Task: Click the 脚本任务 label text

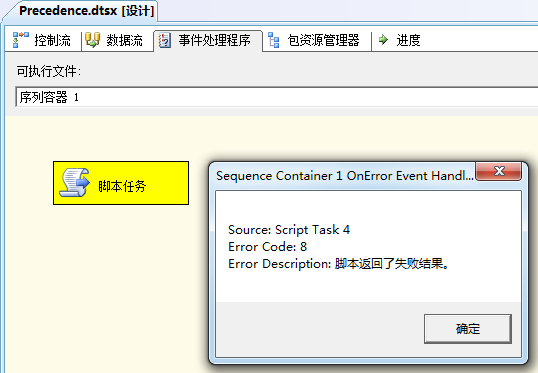Action: point(122,186)
